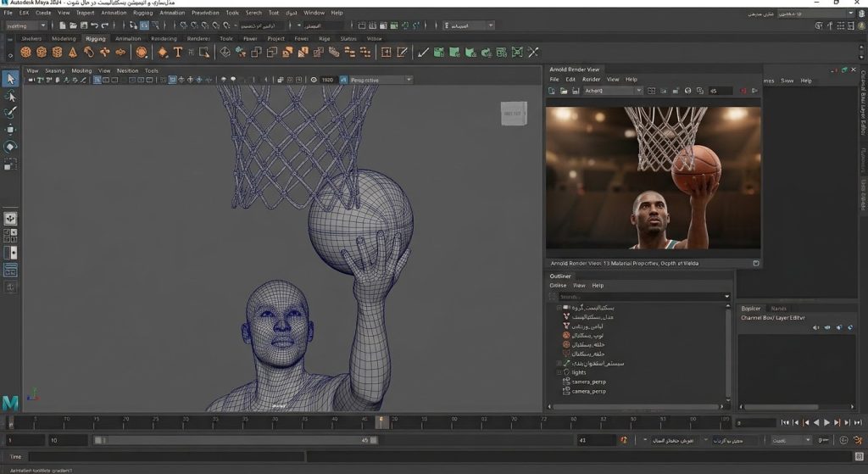Viewport: 868px width, 474px height.
Task: Pick the Lasso select tool in the toolbox
Action: point(10,97)
